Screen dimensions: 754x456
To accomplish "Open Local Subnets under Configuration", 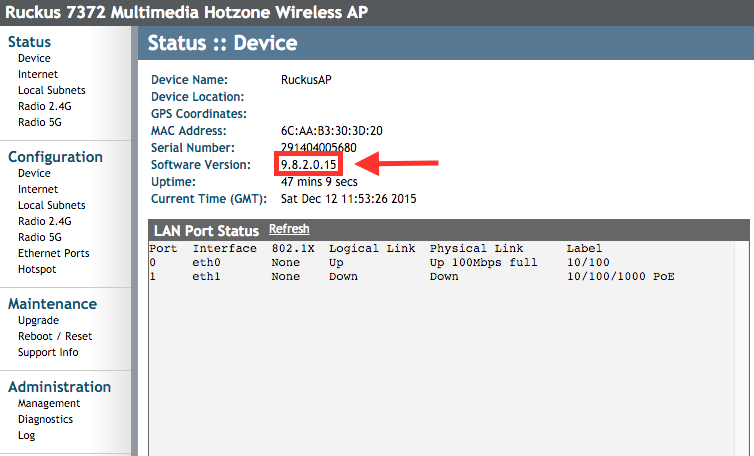I will click(x=51, y=205).
